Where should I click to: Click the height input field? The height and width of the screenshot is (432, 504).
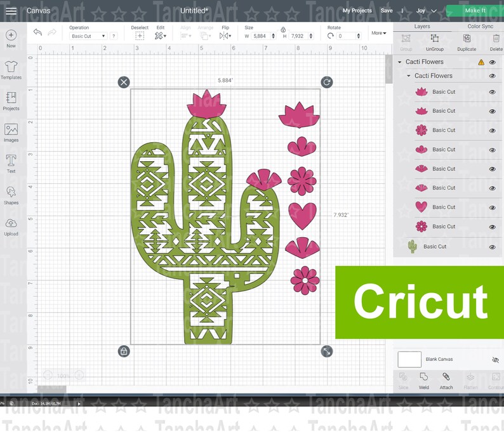[298, 36]
